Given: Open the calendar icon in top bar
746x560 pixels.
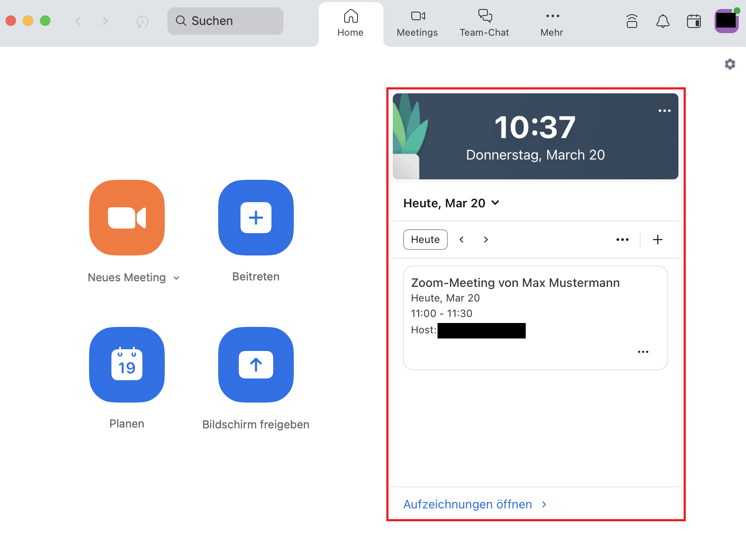Looking at the screenshot, I should click(694, 21).
